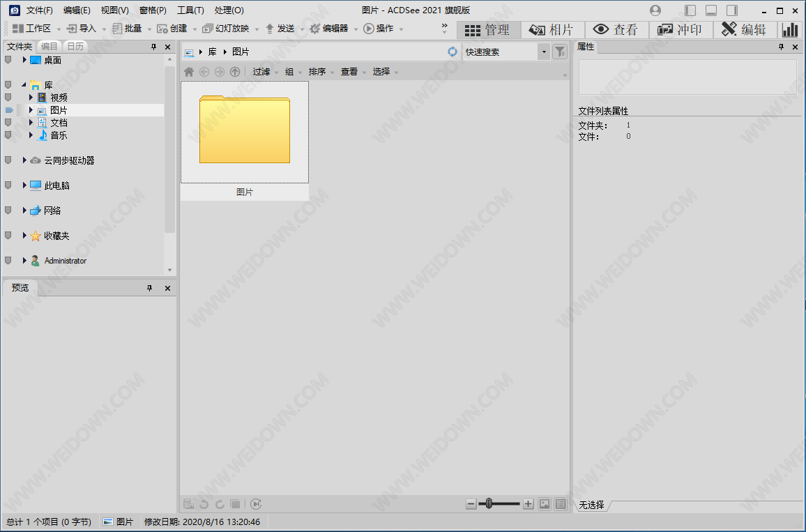The width and height of the screenshot is (806, 532).
Task: Expand the 桌面 tree node
Action: pos(24,60)
